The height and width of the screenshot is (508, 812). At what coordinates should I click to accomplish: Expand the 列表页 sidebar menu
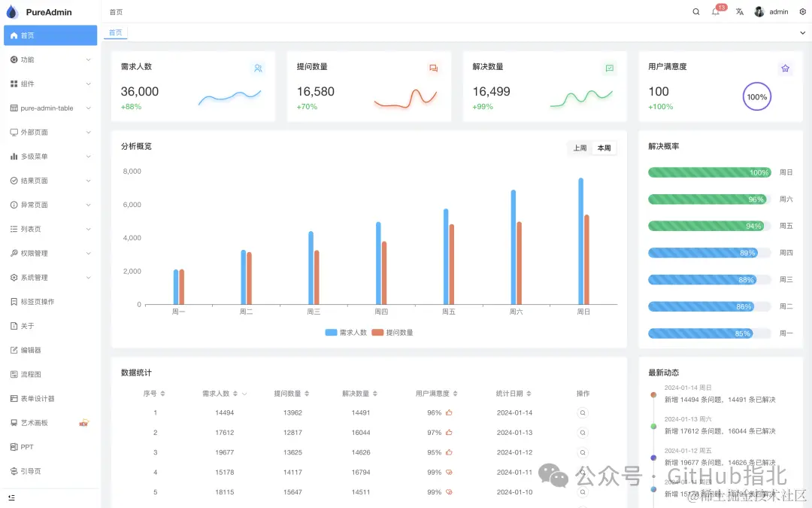pos(50,229)
